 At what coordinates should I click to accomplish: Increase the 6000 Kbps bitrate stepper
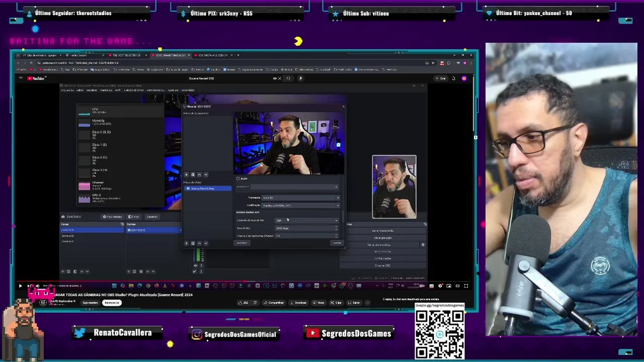click(x=336, y=227)
